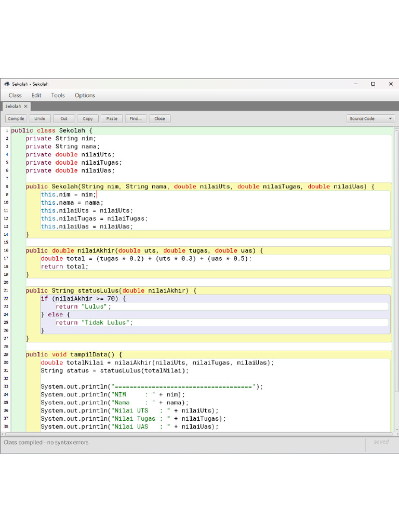Click "return total;" line

click(x=64, y=267)
